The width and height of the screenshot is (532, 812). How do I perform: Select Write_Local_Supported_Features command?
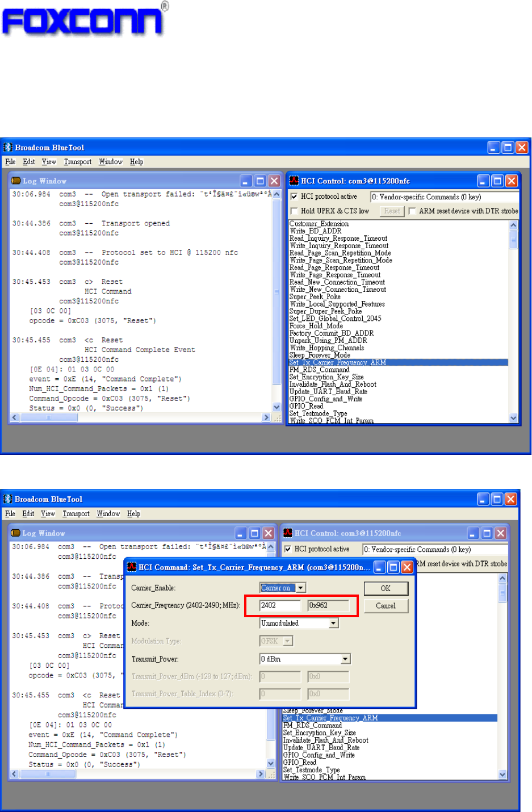(337, 304)
